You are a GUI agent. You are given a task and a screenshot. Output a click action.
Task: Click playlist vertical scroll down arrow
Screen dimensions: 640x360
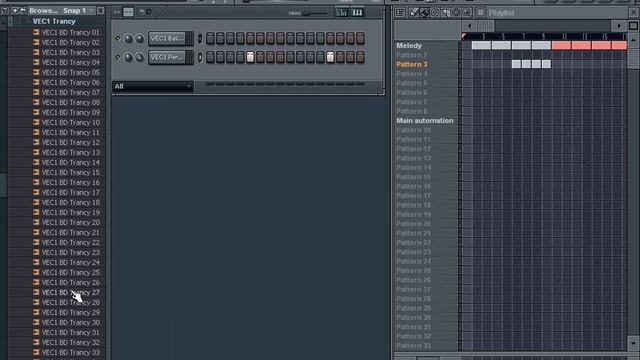click(633, 344)
